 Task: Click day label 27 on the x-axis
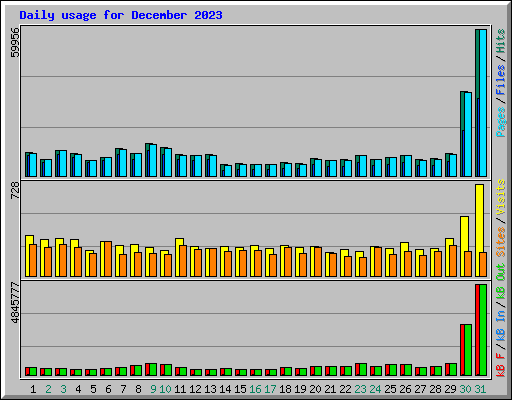[420, 389]
